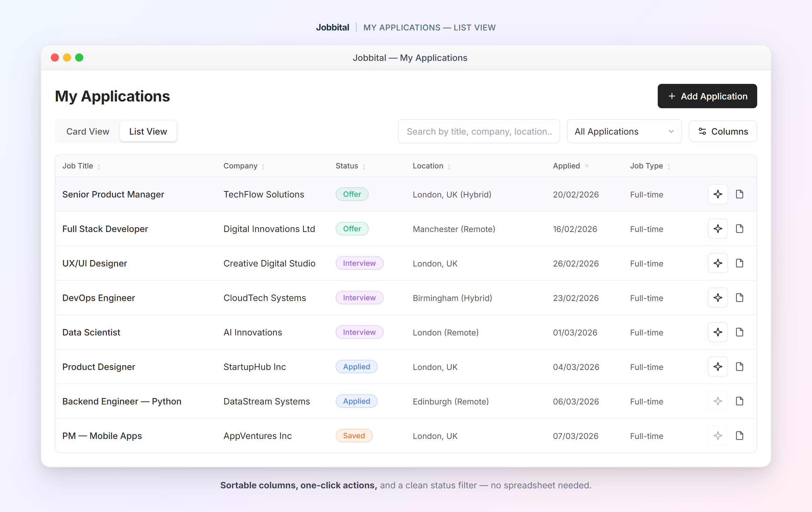The image size is (812, 512).
Task: Open the All Applications filter dropdown
Action: pyautogui.click(x=624, y=131)
